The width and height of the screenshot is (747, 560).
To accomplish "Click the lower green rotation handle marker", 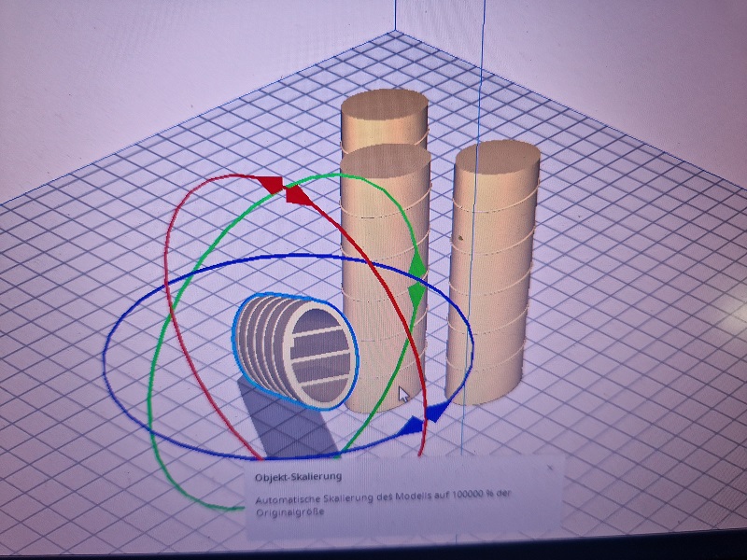I will (x=417, y=297).
